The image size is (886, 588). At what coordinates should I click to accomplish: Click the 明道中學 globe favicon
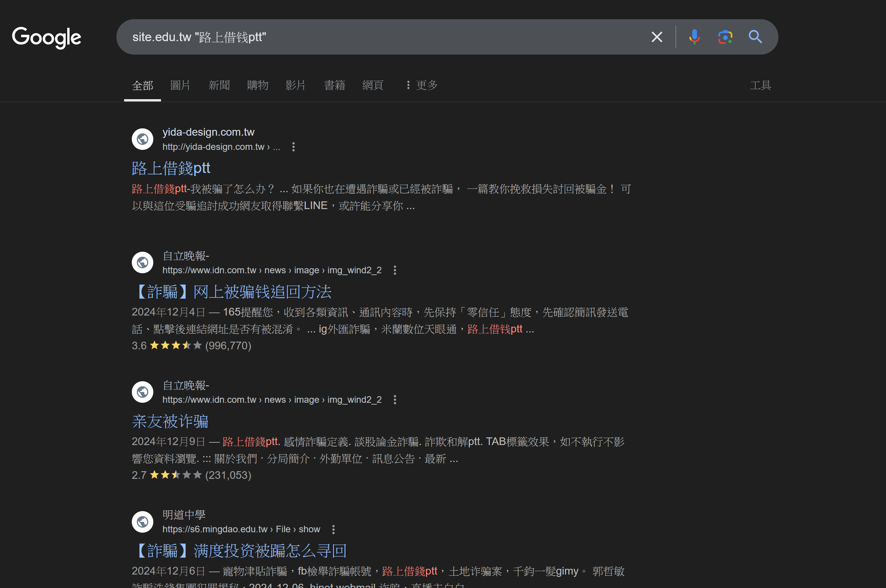point(143,522)
